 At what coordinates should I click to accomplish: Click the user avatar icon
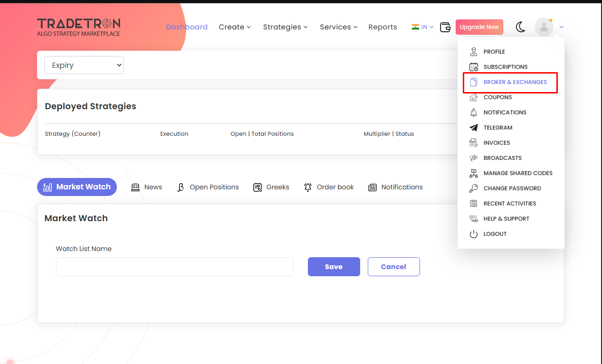point(544,27)
